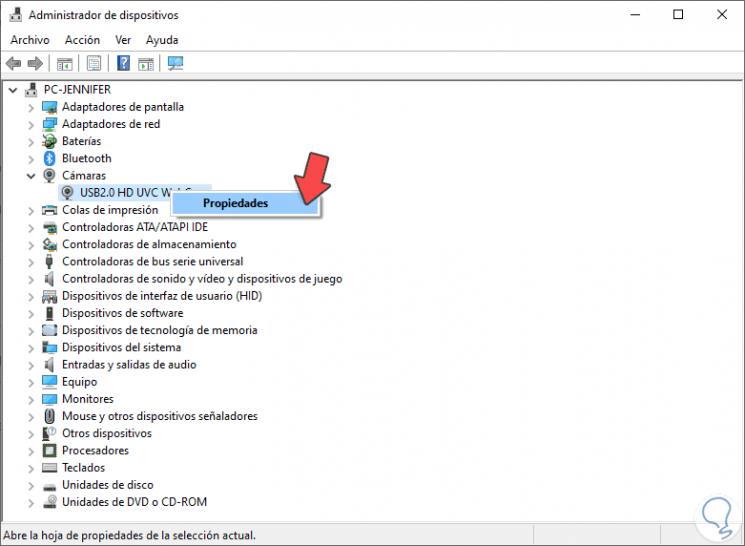Select the Bluetooth tree item

click(x=86, y=158)
